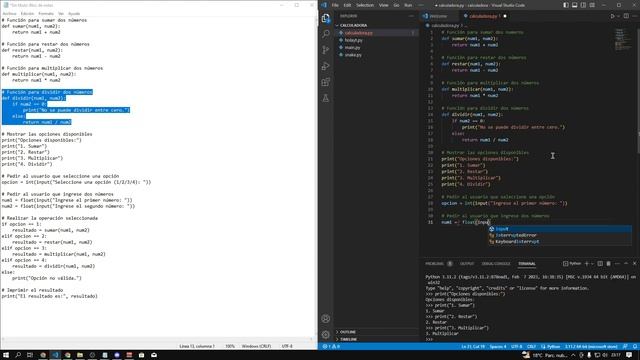Toggle the bottom panel layout button
The image size is (640, 360).
coord(575,5)
